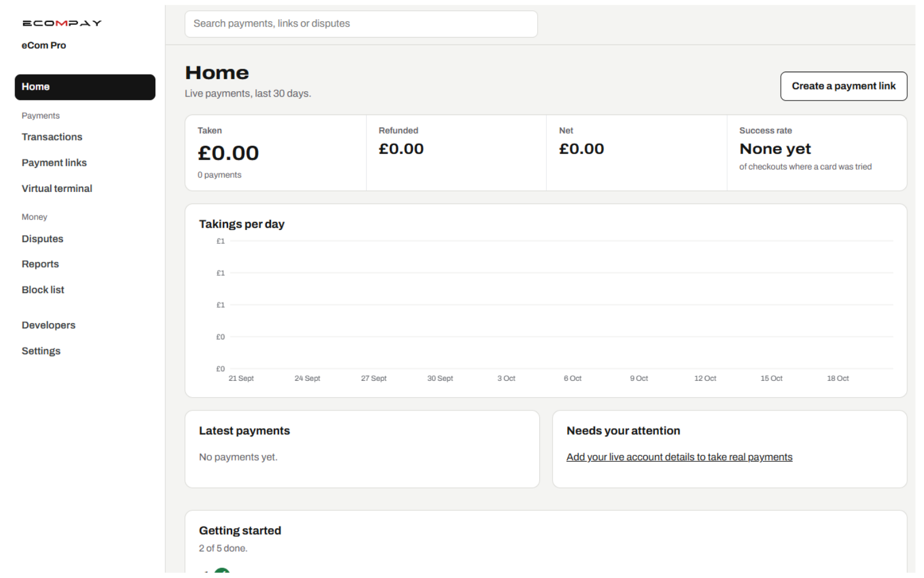The image size is (924, 578).
Task: Go to Developers
Action: pyautogui.click(x=49, y=325)
